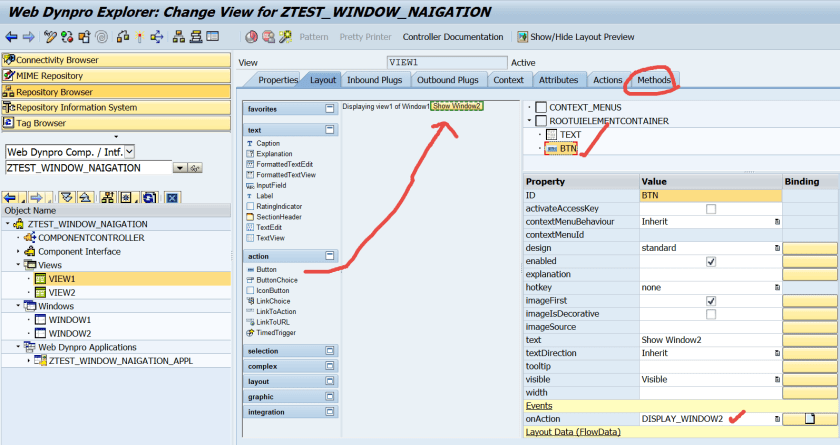This screenshot has width=840, height=445.
Task: Expand the complex palette group
Action: tap(329, 366)
